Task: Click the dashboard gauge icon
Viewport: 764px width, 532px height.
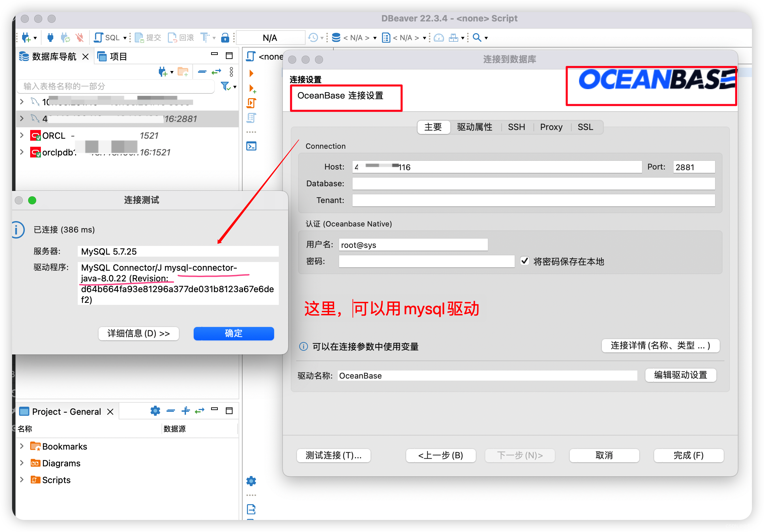Action: tap(439, 38)
